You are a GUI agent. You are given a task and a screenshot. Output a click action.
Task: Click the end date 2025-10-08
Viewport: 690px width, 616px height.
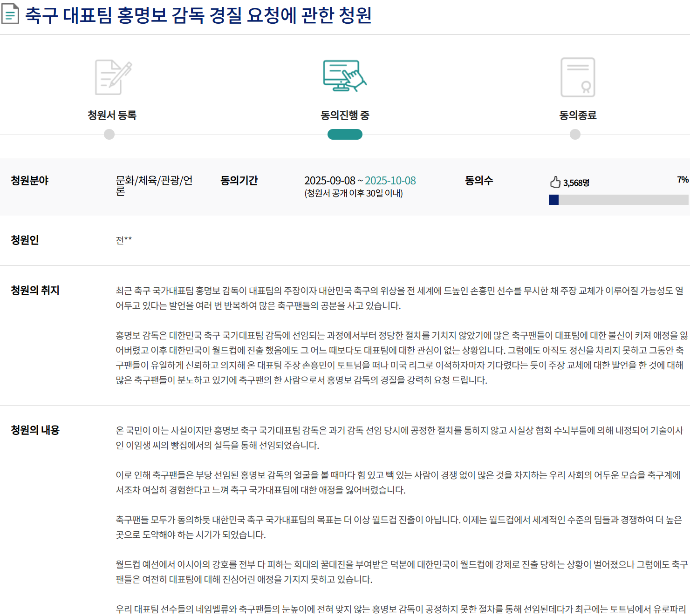390,181
